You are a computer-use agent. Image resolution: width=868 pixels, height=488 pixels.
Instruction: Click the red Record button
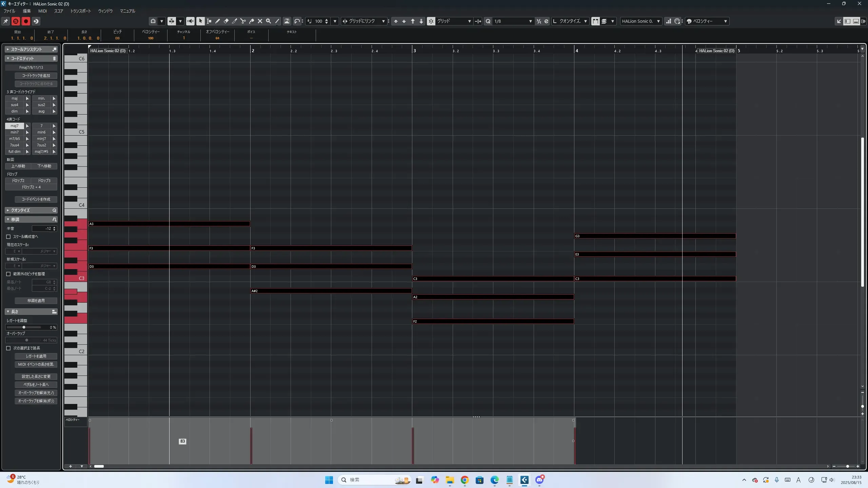click(x=26, y=21)
